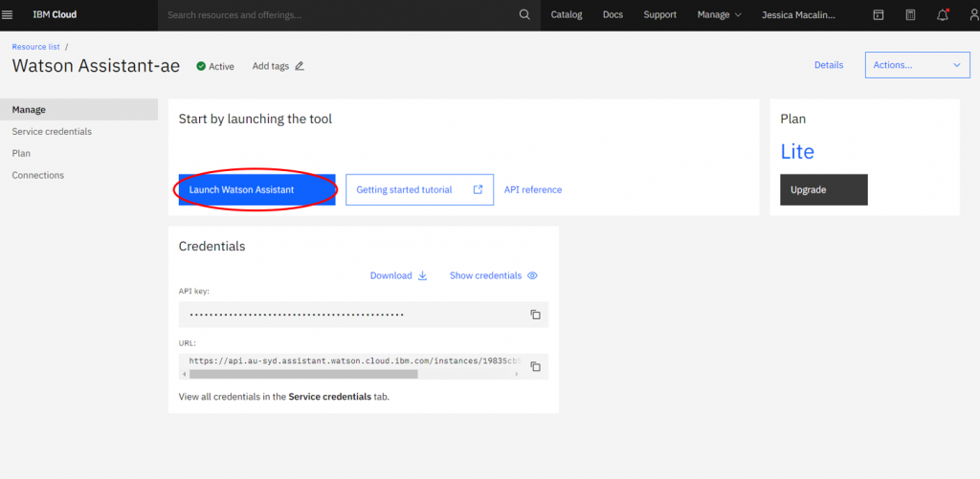Click the Lite plan name
This screenshot has height=479, width=980.
coord(797,152)
